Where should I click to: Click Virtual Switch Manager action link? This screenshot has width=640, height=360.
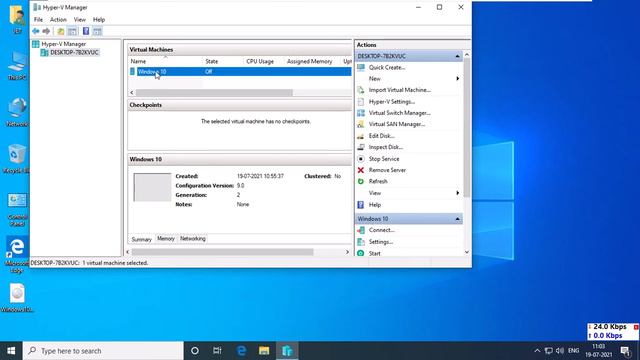(400, 113)
